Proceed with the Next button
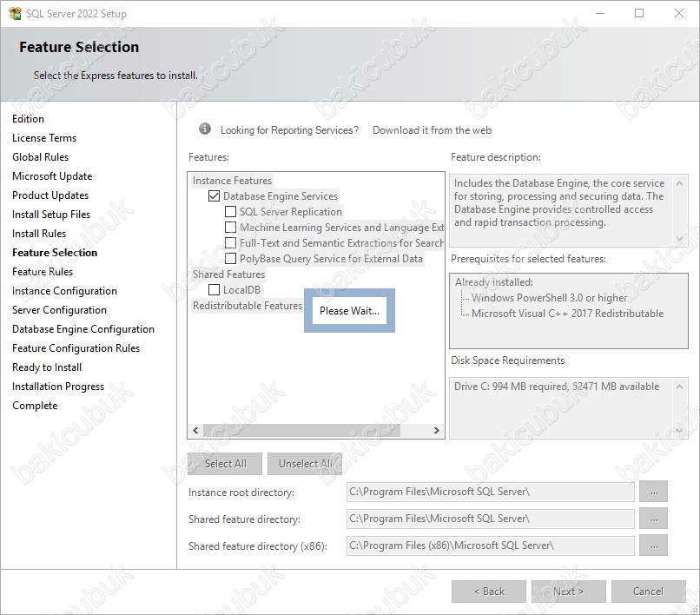Viewport: 700px width, 615px height. click(x=568, y=592)
